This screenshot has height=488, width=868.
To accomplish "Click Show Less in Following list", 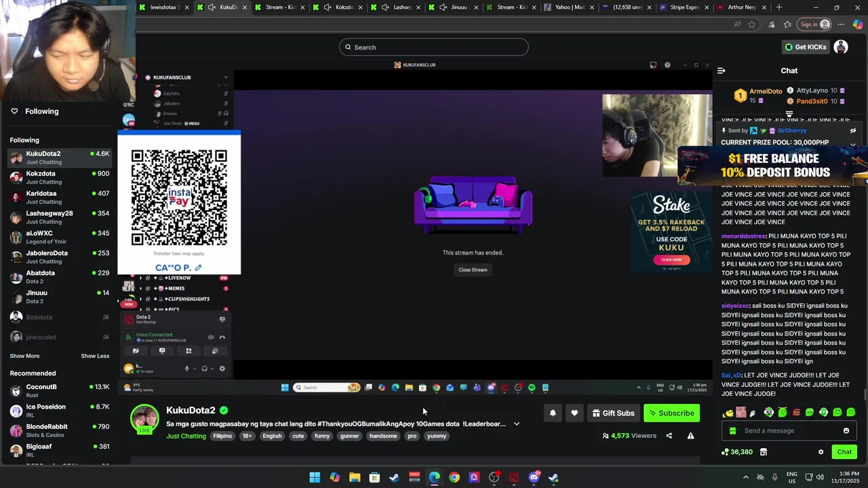I will click(95, 356).
